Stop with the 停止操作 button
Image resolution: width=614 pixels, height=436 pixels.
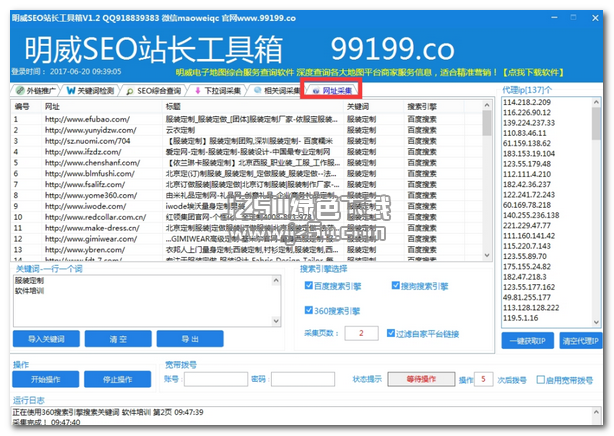pyautogui.click(x=117, y=379)
